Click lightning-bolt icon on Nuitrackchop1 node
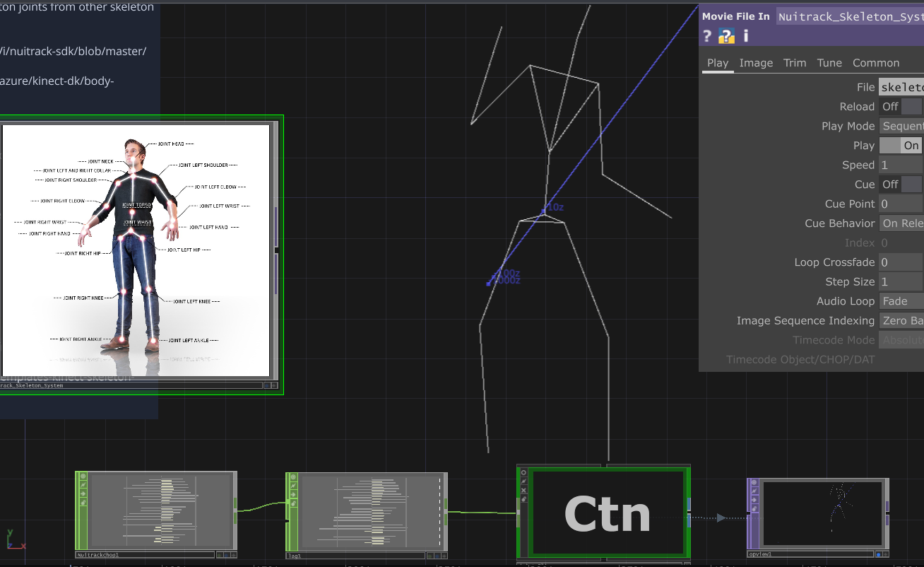Viewport: 924px width, 567px height. click(x=83, y=485)
